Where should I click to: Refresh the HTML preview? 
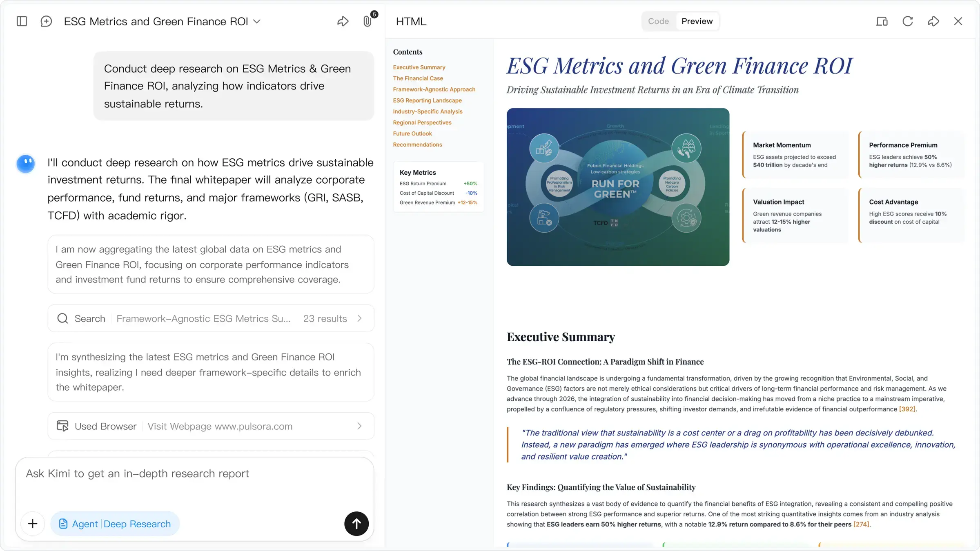(907, 21)
